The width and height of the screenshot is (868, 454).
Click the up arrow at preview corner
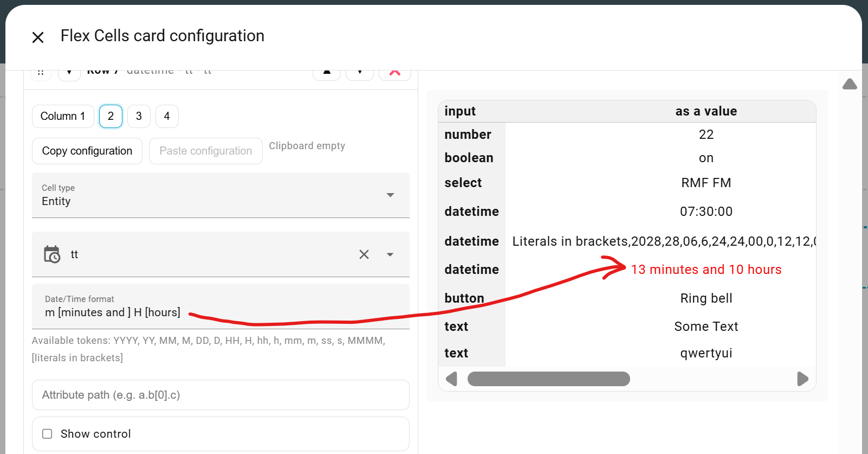(x=850, y=84)
